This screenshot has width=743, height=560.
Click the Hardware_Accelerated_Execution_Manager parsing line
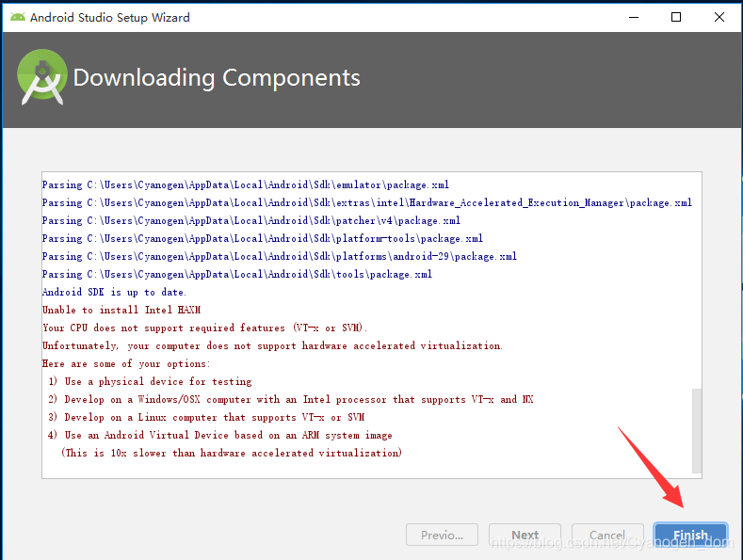367,202
